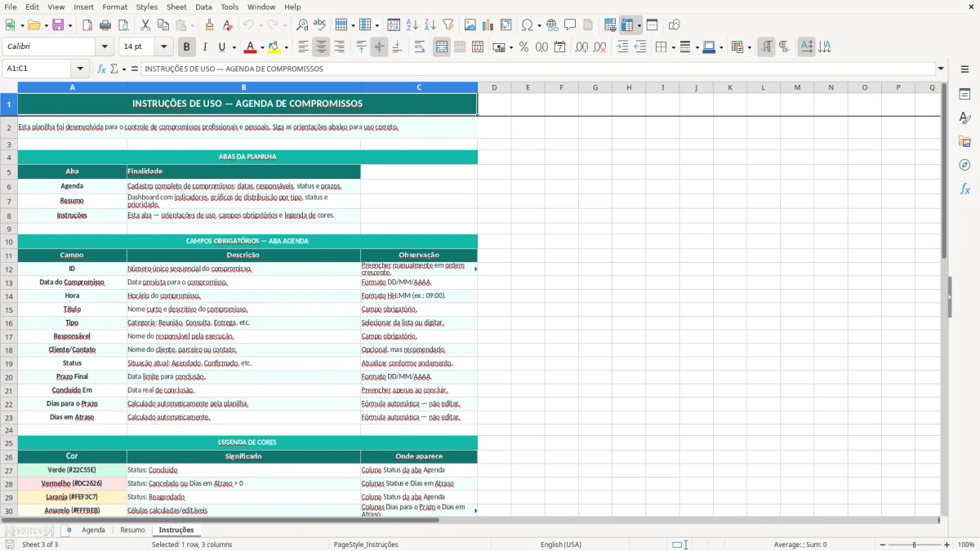This screenshot has width=980, height=551.
Task: Open the Borders dropdown arrow
Action: point(674,47)
